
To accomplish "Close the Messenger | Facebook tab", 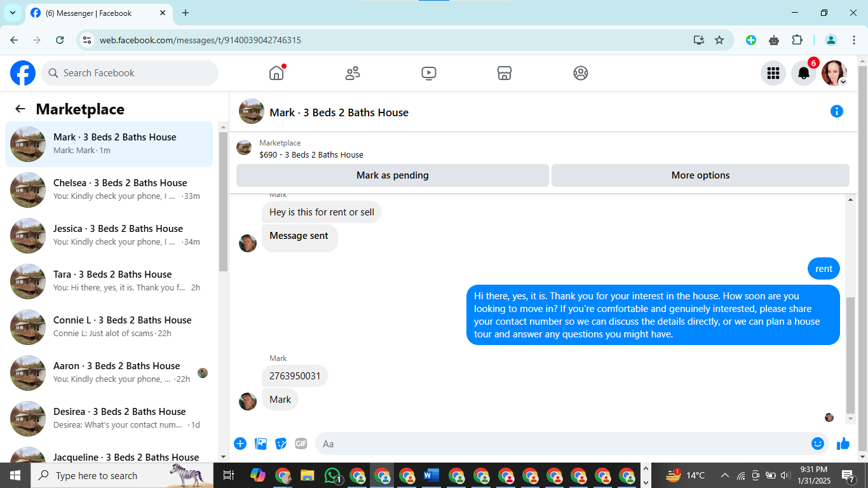I will coord(163,13).
